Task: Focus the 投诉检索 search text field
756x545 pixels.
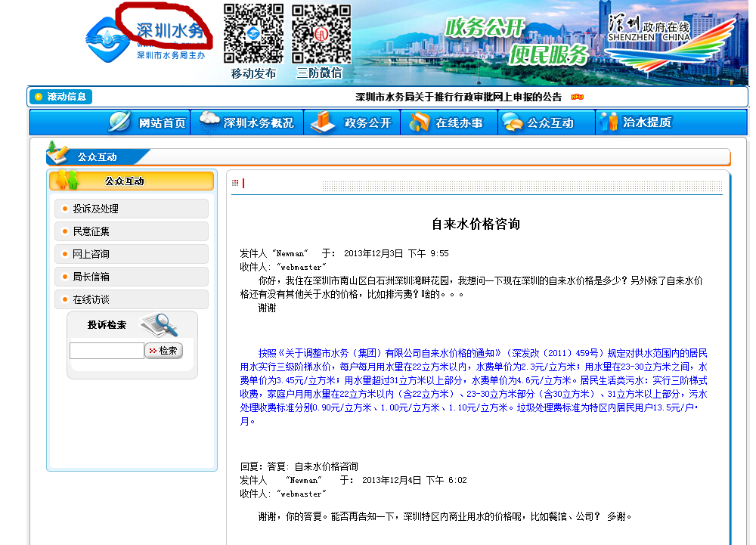Action: point(107,351)
